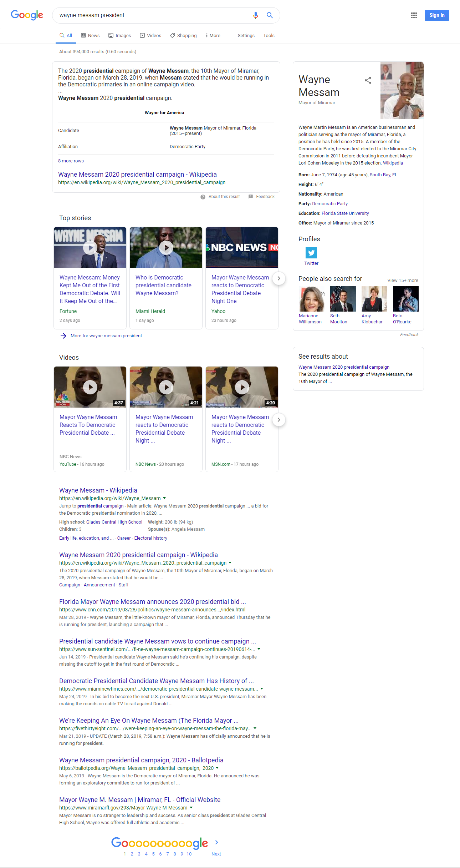The height and width of the screenshot is (868, 460).
Task: Open See results about 2020 campaign link
Action: [x=344, y=367]
